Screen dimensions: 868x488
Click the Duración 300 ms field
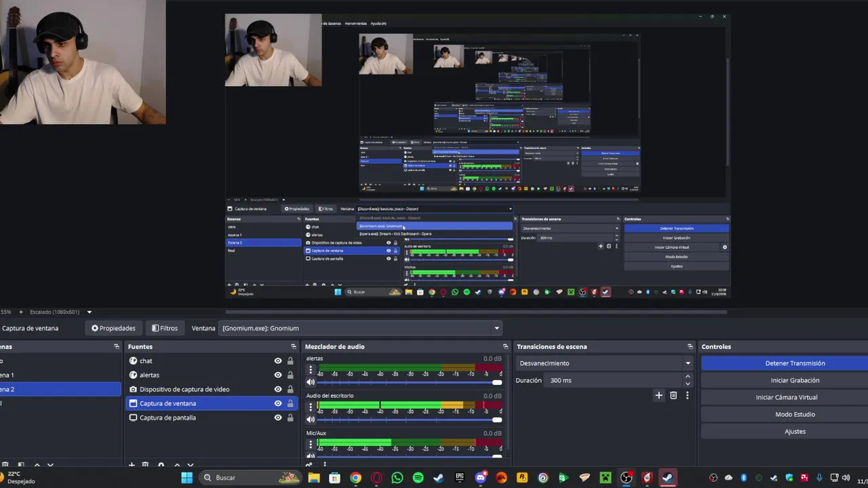point(614,380)
